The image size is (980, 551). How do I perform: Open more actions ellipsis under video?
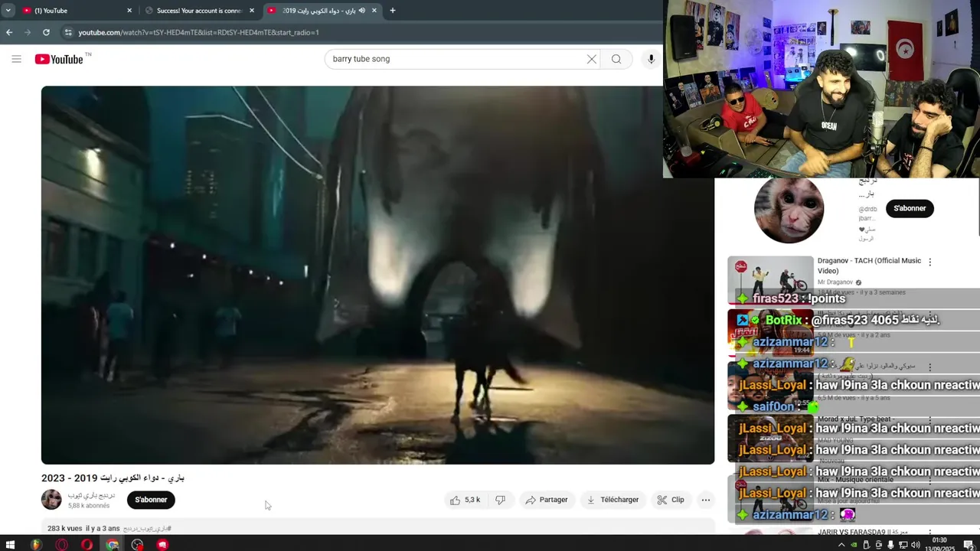pyautogui.click(x=706, y=500)
